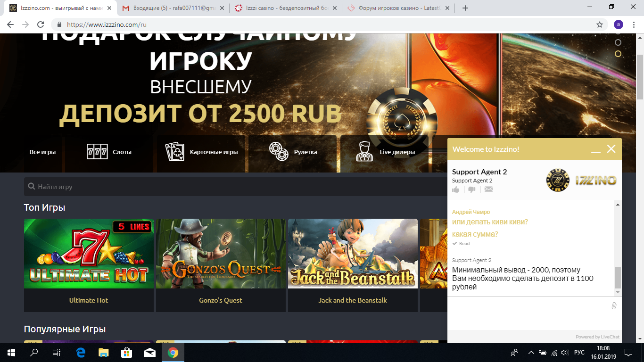Switch to the Форум игроков казино tab

tap(399, 8)
